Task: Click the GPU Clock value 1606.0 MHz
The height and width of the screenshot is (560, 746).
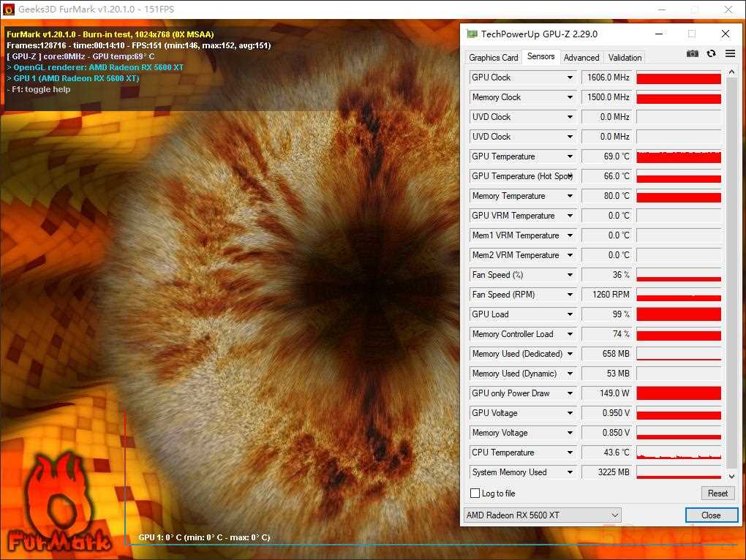Action: (x=607, y=77)
